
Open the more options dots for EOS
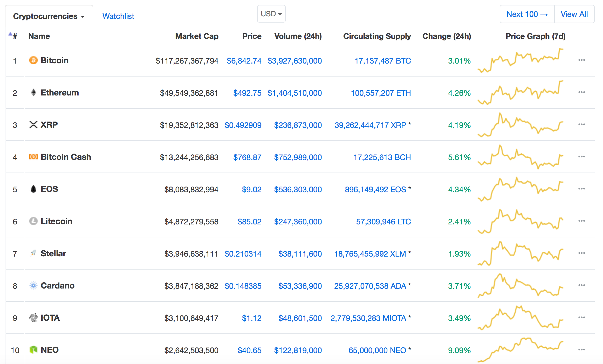581,189
